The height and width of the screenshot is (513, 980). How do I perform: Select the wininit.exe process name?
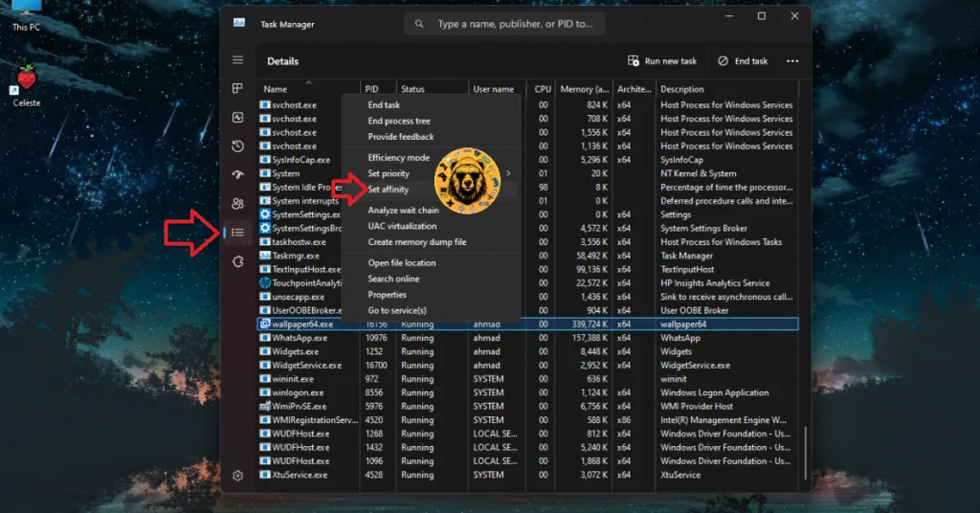tap(293, 379)
